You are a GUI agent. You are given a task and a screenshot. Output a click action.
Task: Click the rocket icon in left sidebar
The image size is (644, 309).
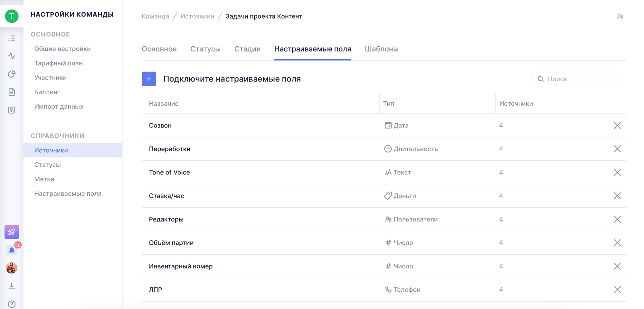tap(12, 232)
